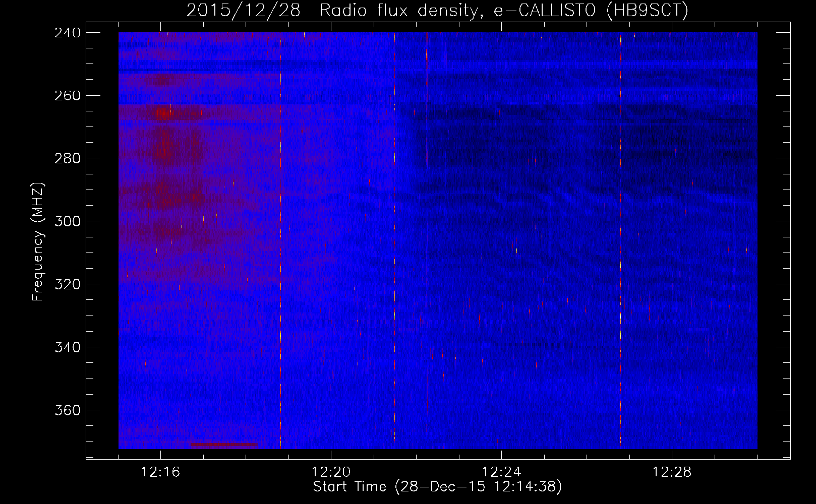Screen dimensions: 816x504
Task: Select the 340 frequency tick label
Action: [68, 348]
